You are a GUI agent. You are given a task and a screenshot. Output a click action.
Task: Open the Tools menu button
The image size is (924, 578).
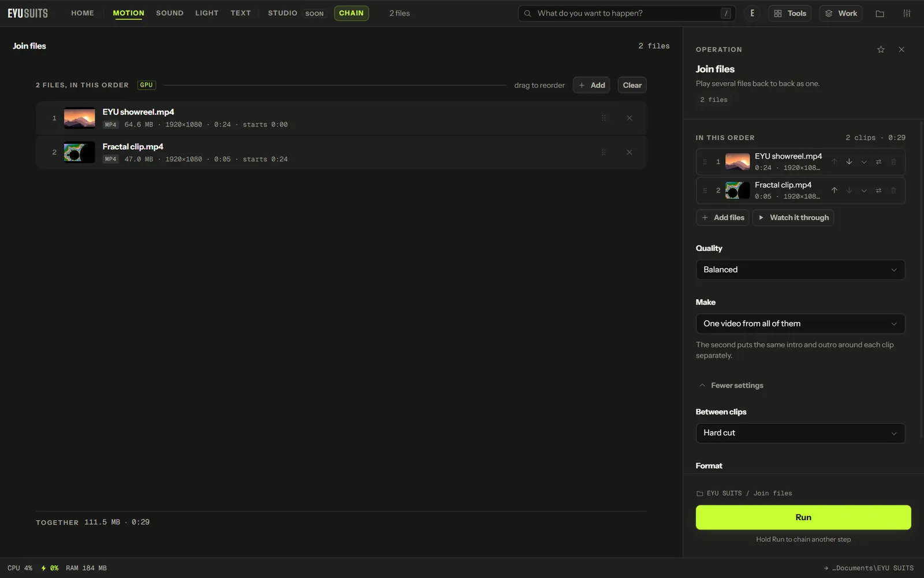point(790,13)
